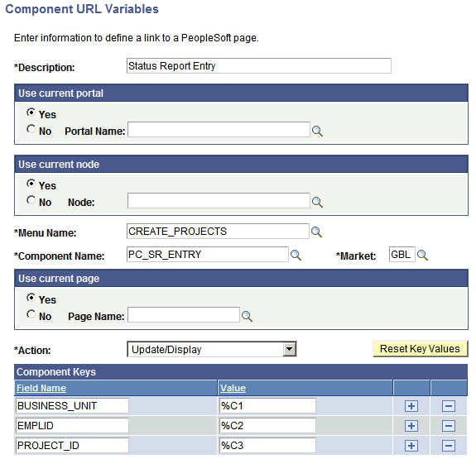Open Component Name lookup magnifier

pos(296,255)
